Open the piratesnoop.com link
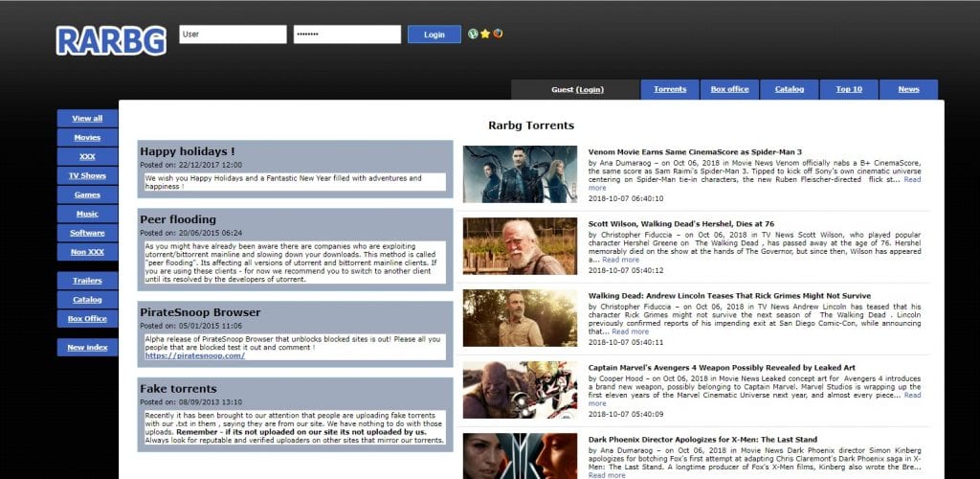The width and height of the screenshot is (980, 479). 195,355
